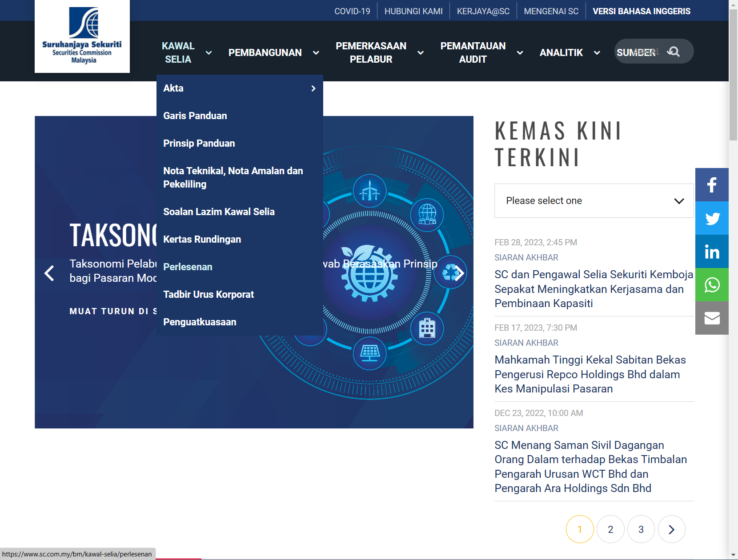The height and width of the screenshot is (560, 738).
Task: Go to news page 2
Action: (610, 529)
